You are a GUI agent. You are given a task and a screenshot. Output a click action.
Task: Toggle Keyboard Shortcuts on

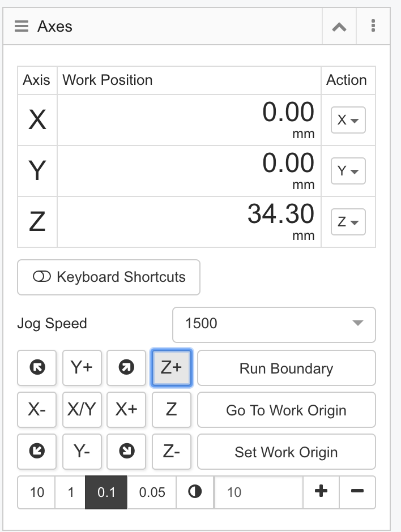pos(109,277)
